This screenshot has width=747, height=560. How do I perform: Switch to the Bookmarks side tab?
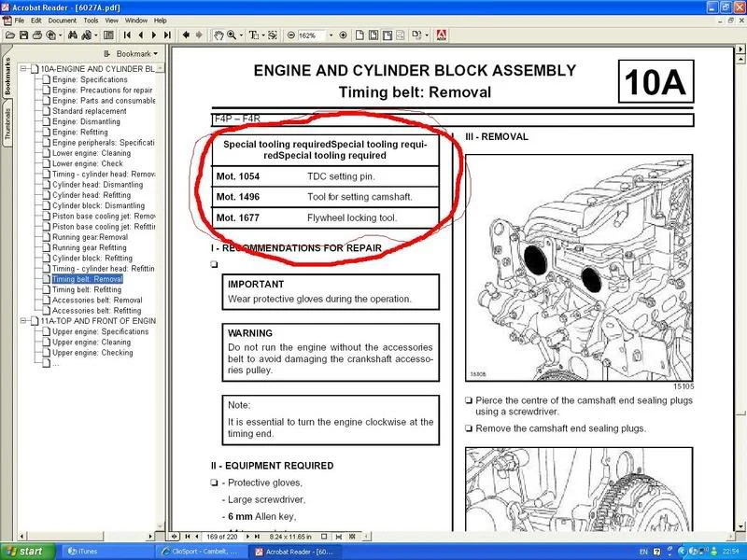(7, 75)
